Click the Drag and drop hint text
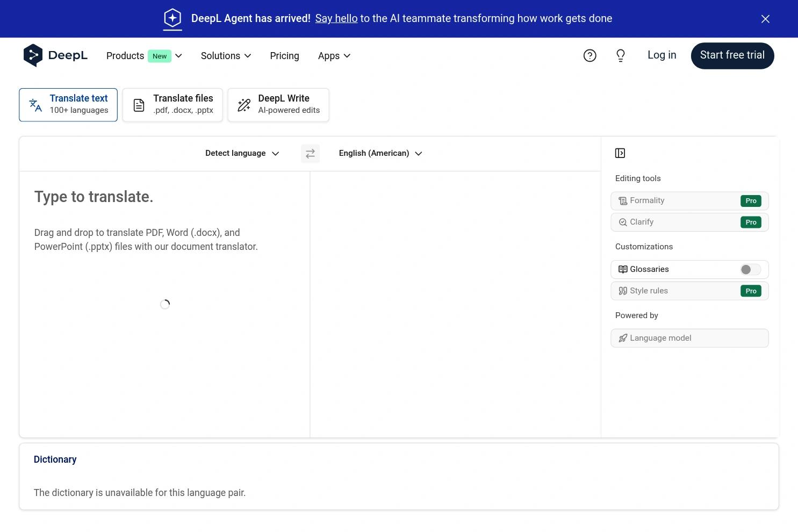This screenshot has width=798, height=532. click(x=146, y=240)
